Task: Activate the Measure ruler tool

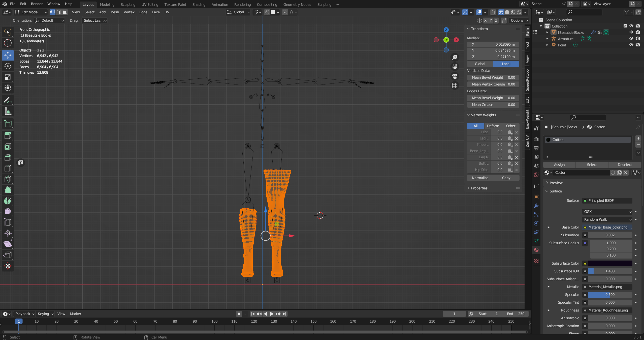Action: (x=8, y=111)
